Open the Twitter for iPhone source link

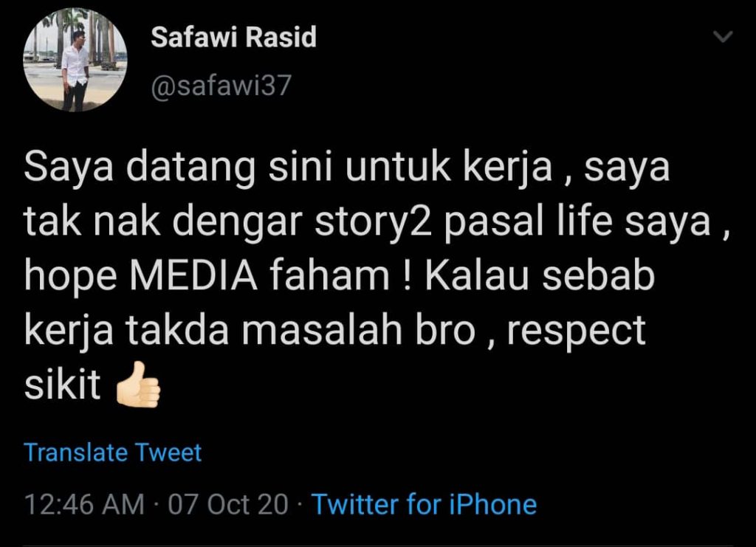(425, 505)
